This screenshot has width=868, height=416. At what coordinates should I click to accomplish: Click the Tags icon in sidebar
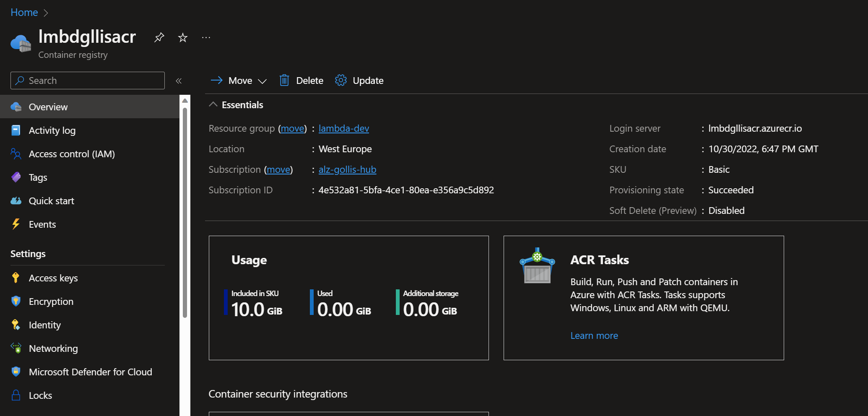tap(16, 177)
